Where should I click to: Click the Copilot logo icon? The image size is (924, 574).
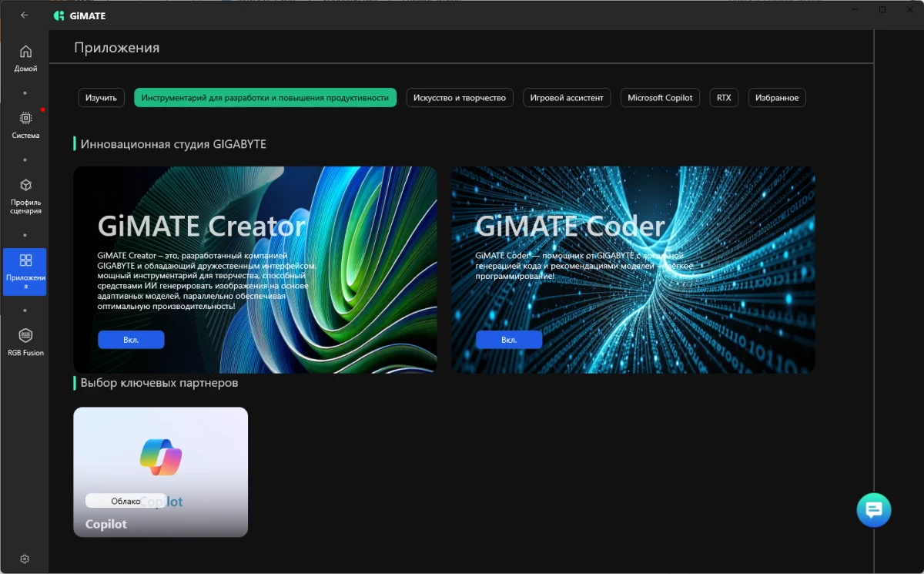(161, 458)
